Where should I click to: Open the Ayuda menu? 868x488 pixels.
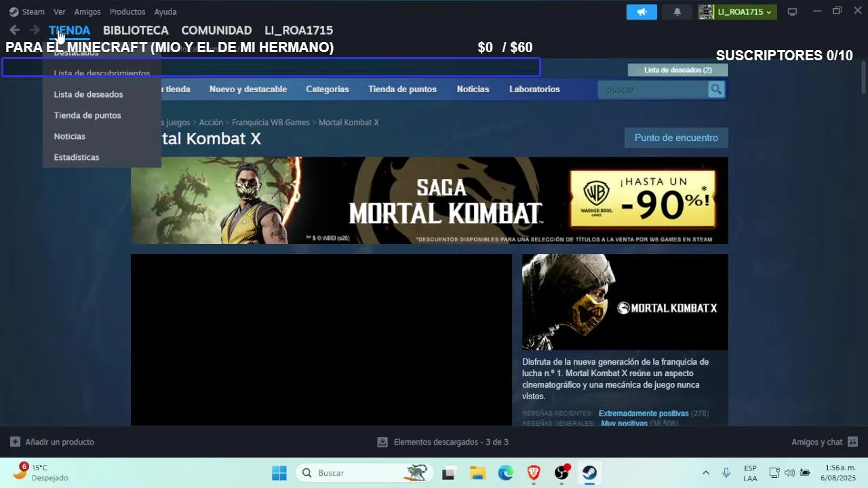point(165,12)
